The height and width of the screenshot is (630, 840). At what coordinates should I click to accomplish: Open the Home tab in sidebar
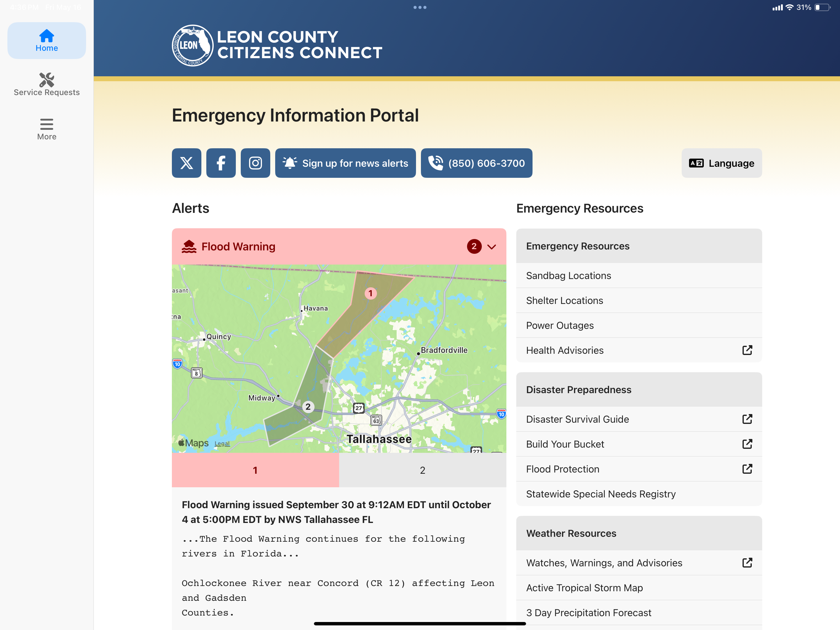(47, 41)
